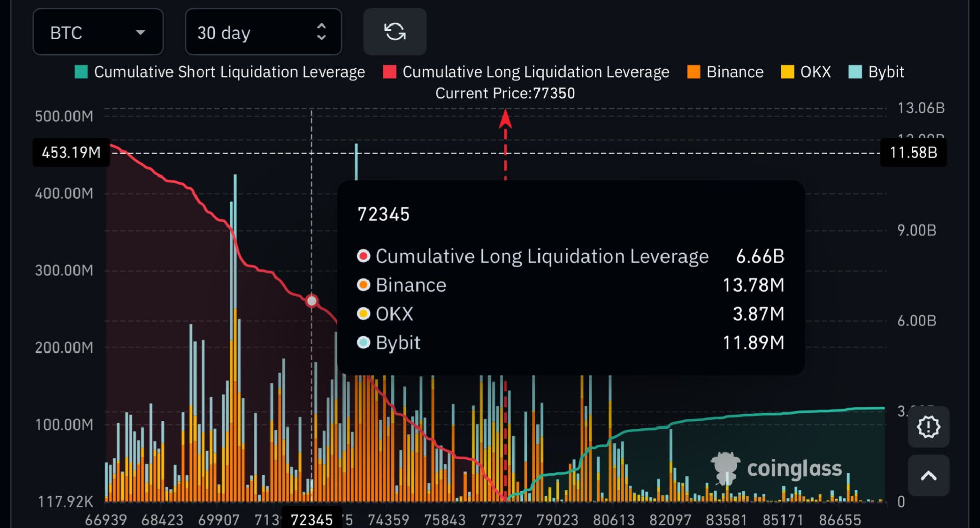Click the 300.00M left axis label

64,270
